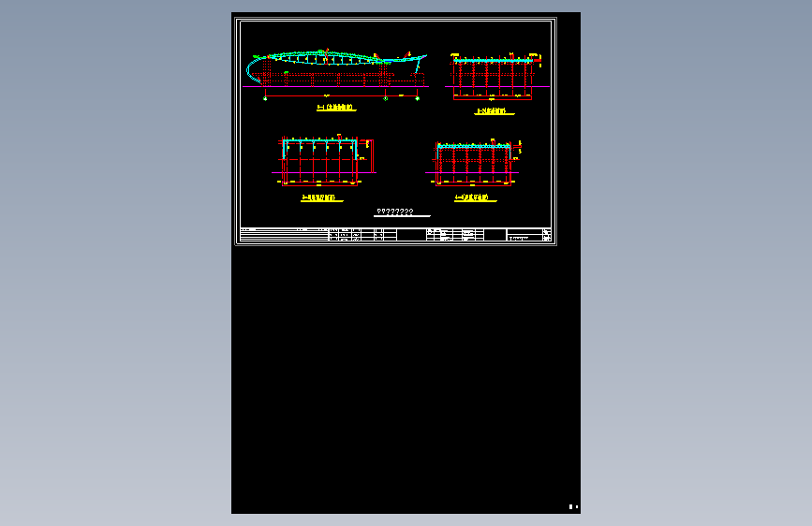Click yellow caption under upper-right section
Viewport: 812px width, 526px height.
494,111
